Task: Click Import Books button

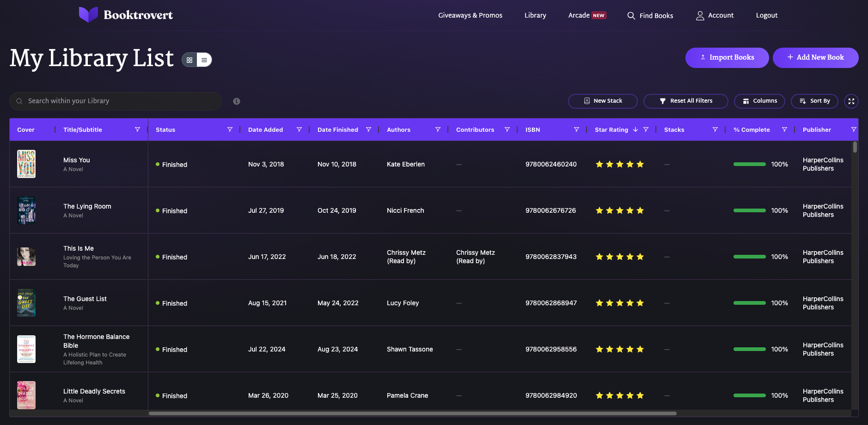Action: tap(727, 58)
